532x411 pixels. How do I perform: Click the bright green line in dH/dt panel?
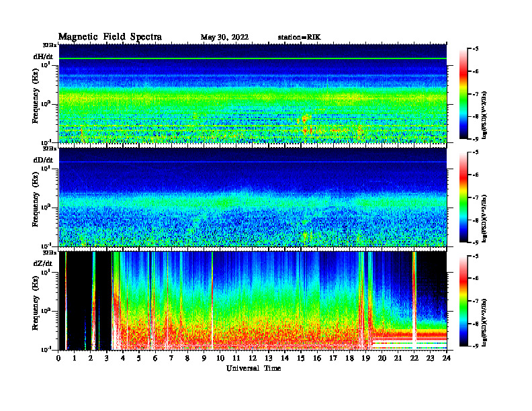click(x=253, y=58)
